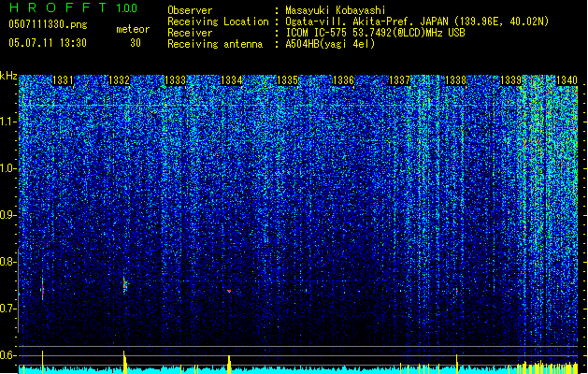Click the 0.8 kHz axis label
This screenshot has height=374, width=588.
7,262
